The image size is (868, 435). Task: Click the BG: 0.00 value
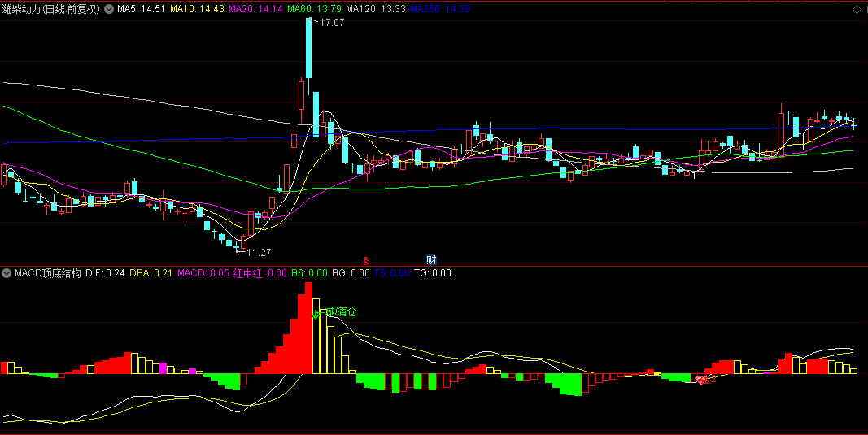point(351,273)
